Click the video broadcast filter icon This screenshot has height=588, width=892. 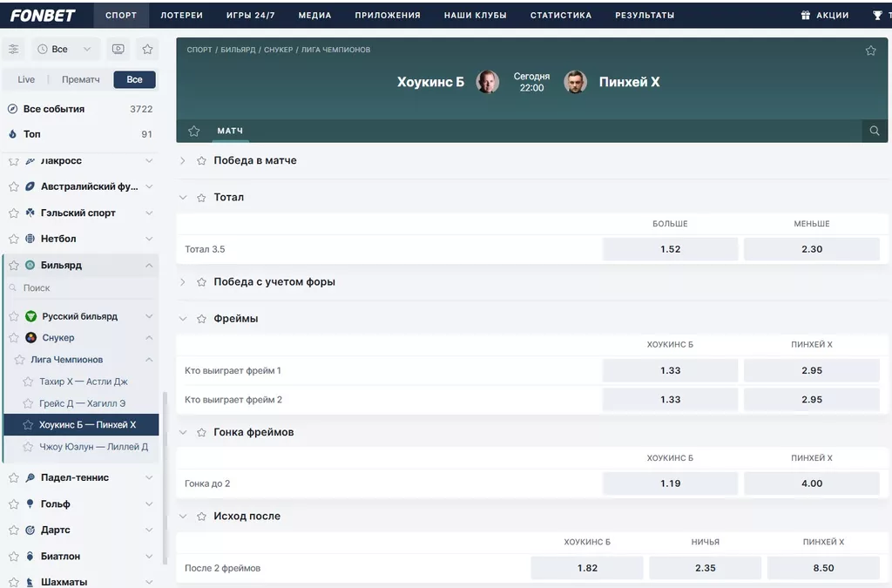[x=118, y=50]
